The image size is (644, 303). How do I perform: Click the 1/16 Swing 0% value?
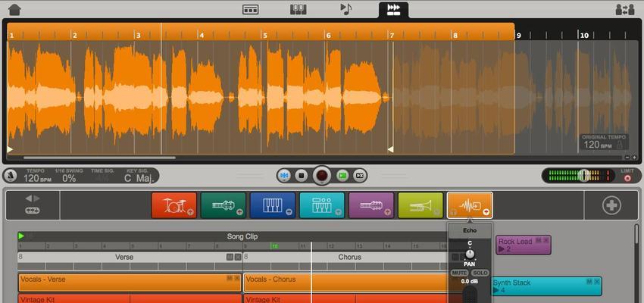69,178
